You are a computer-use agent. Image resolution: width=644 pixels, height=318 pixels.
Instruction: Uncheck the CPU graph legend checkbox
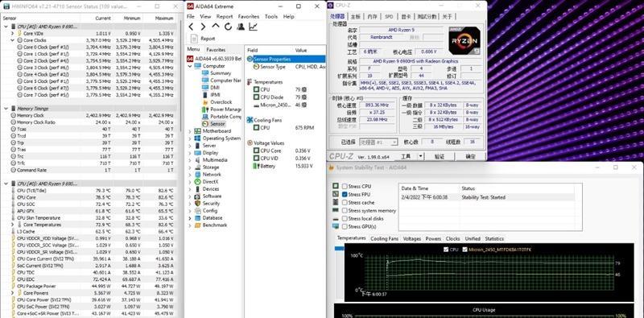[x=446, y=250]
